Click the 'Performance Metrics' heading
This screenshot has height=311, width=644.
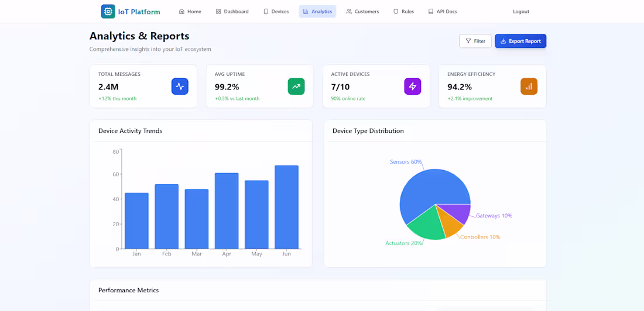click(129, 290)
